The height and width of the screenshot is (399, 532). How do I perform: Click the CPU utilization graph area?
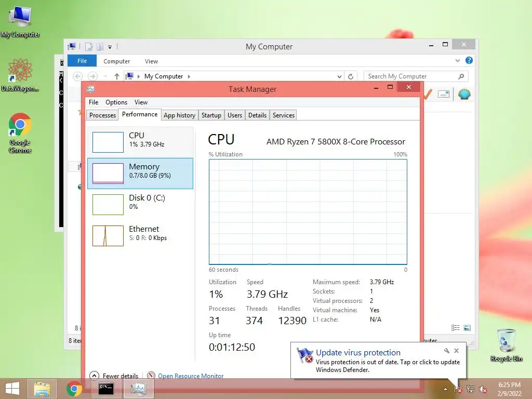pos(308,212)
